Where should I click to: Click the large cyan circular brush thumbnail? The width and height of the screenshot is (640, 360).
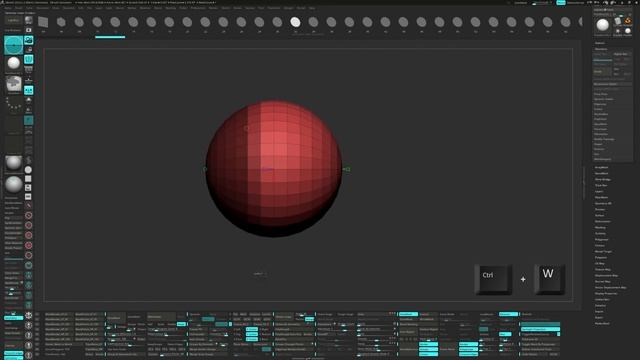coord(13,45)
